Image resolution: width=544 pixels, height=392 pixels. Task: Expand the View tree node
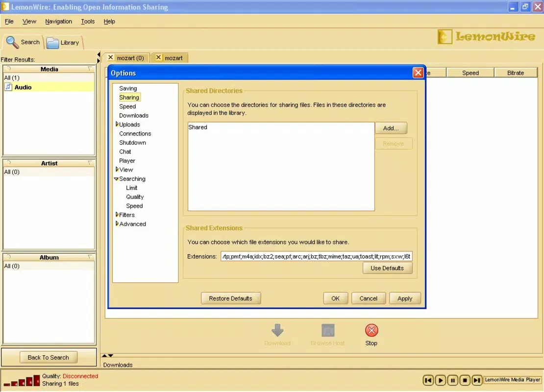click(117, 169)
